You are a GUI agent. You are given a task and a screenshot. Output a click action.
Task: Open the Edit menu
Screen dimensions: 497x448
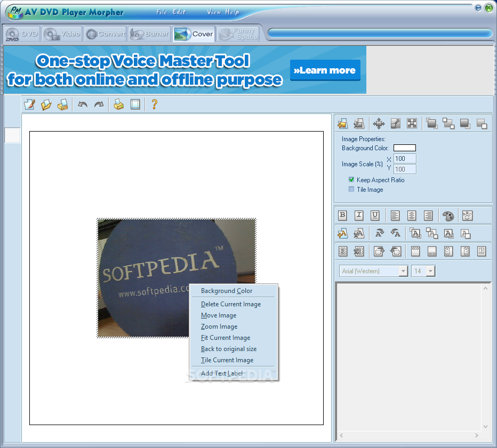[179, 12]
